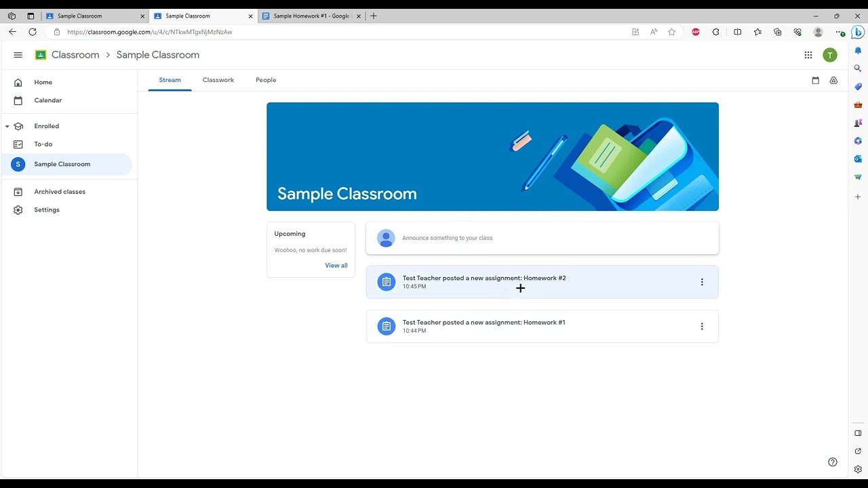868x488 pixels.
Task: Open the Classroom main menu hamburger
Action: [18, 55]
